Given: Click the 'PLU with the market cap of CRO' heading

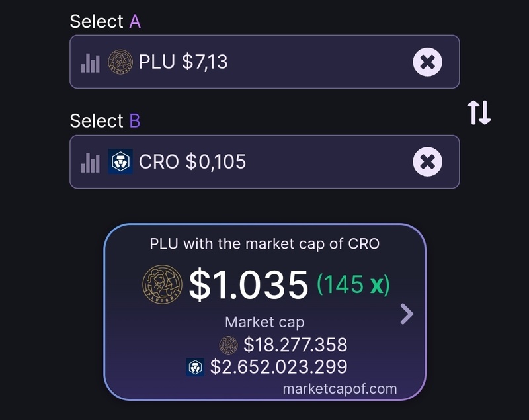Looking at the screenshot, I should [x=264, y=243].
